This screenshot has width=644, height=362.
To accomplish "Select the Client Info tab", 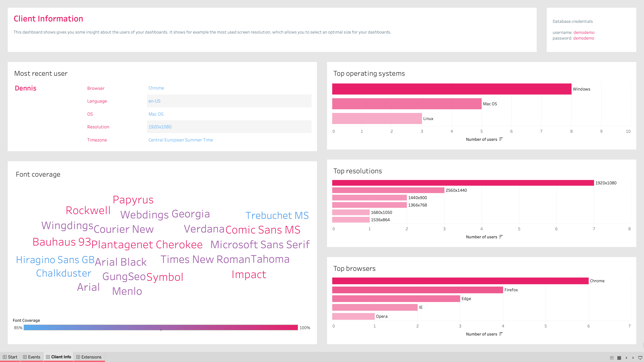I will click(x=59, y=357).
